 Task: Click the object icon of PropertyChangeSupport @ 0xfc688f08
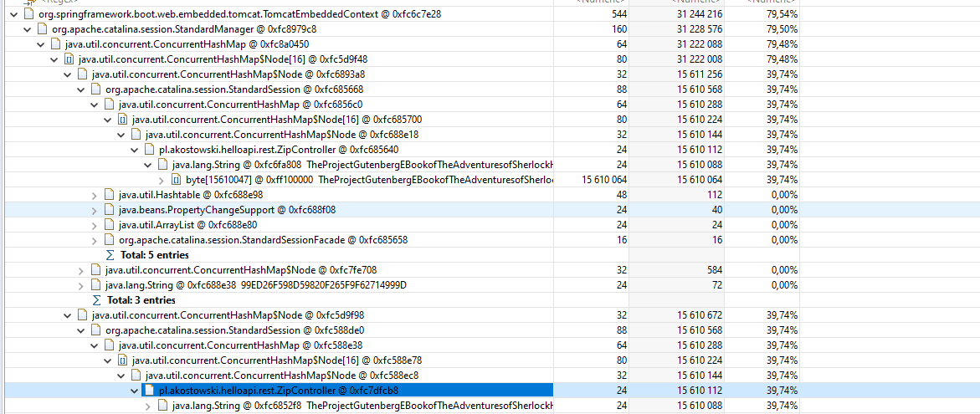(x=110, y=210)
